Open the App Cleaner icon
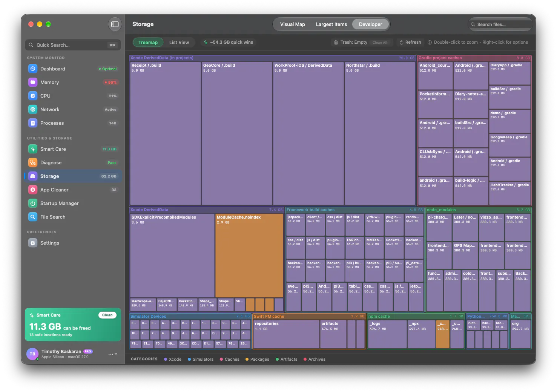 [33, 190]
